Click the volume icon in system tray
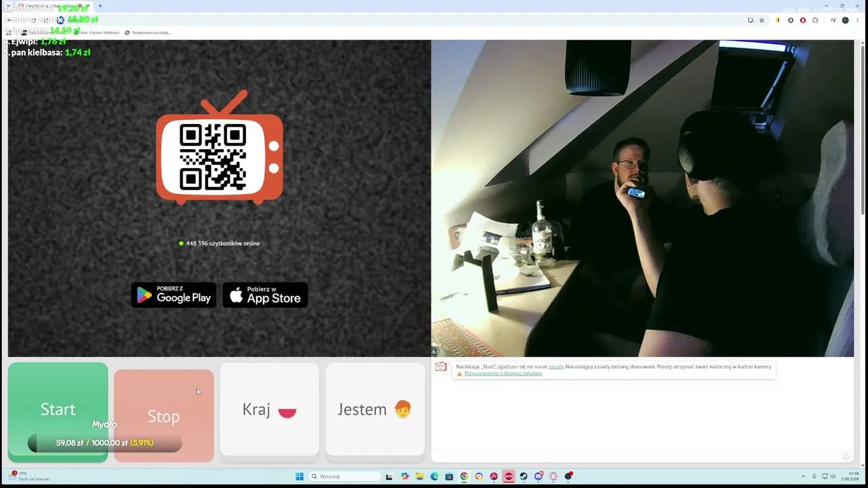This screenshot has height=488, width=868. coord(833,476)
